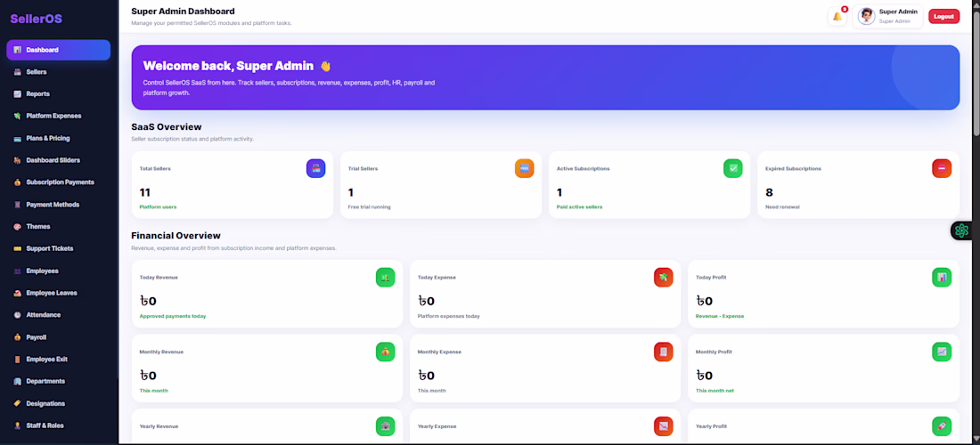980x445 pixels.
Task: Click the Logout button
Action: click(x=943, y=16)
